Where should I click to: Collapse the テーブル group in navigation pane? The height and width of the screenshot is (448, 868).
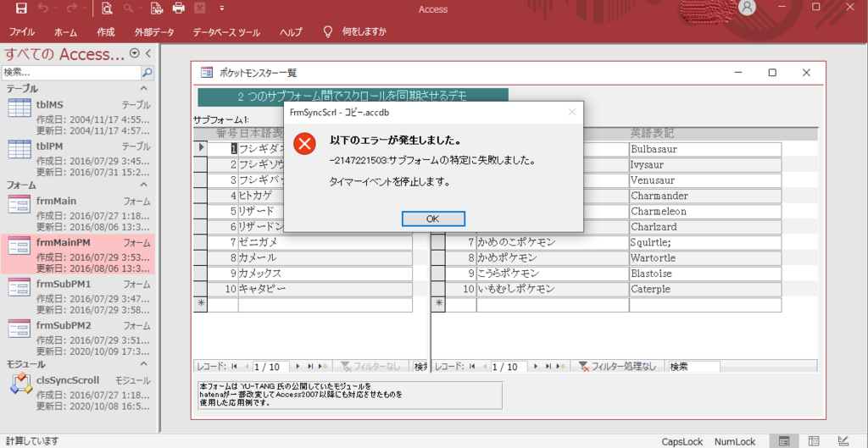(144, 88)
